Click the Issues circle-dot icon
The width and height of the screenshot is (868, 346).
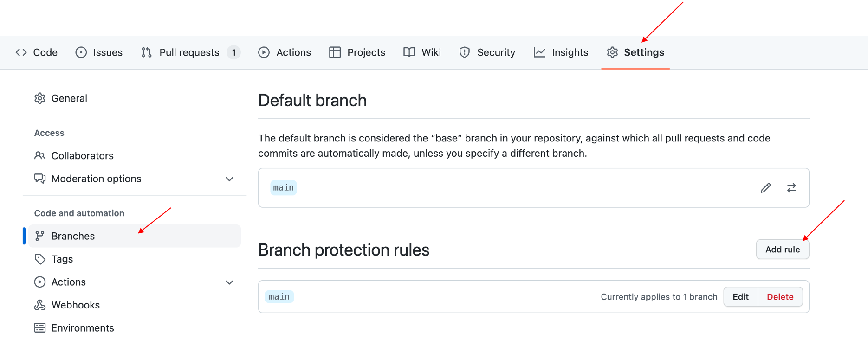pos(81,52)
